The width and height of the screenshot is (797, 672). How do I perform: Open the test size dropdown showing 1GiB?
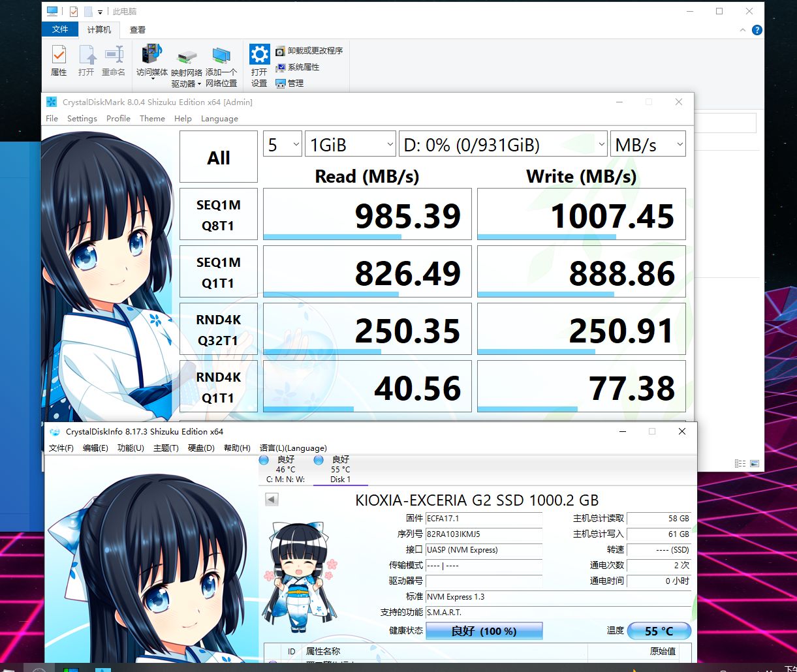tap(351, 144)
